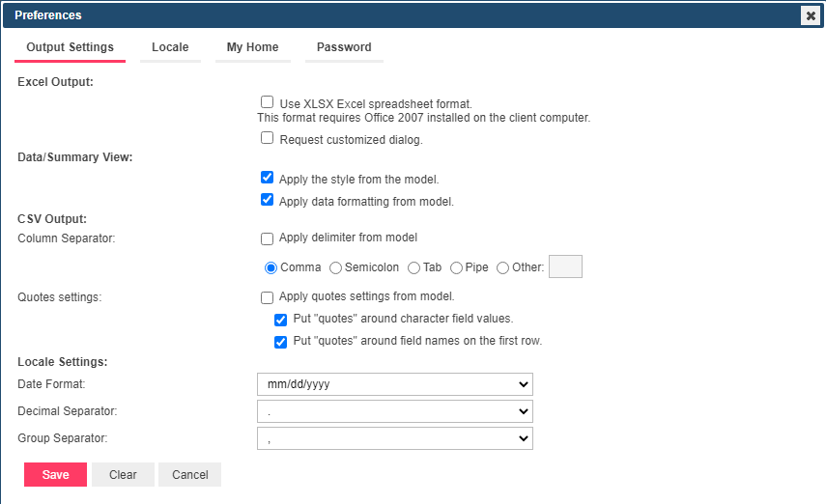
Task: Switch to the Locale tab
Action: (170, 47)
